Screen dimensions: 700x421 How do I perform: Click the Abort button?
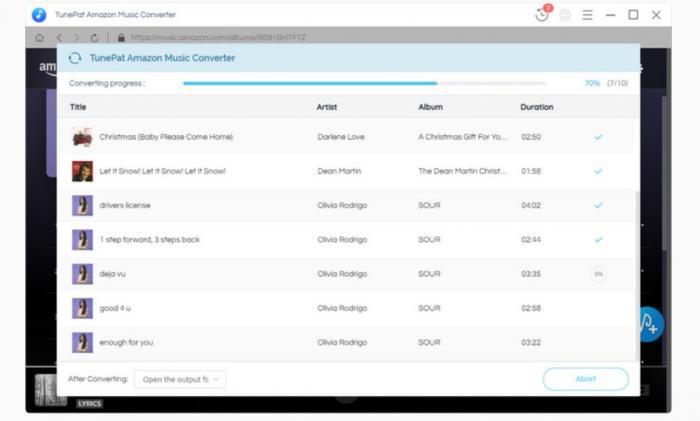(586, 379)
